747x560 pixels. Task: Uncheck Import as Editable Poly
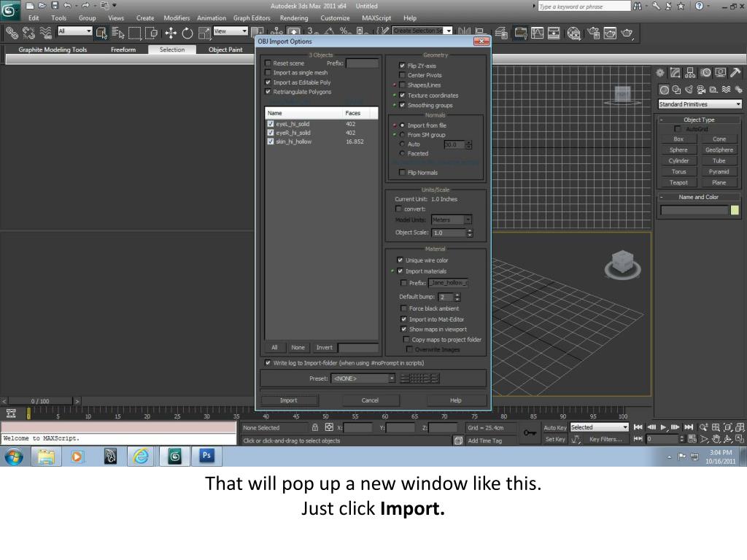pyautogui.click(x=268, y=82)
